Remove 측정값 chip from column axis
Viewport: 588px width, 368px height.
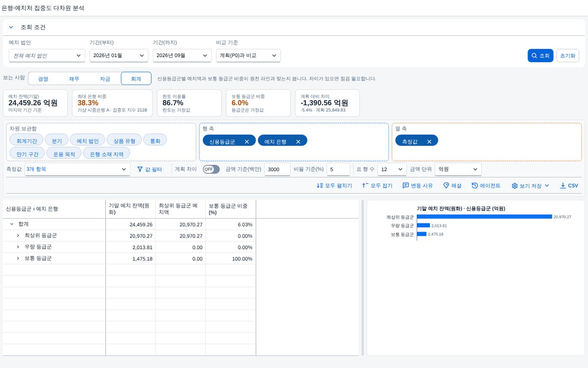(429, 142)
